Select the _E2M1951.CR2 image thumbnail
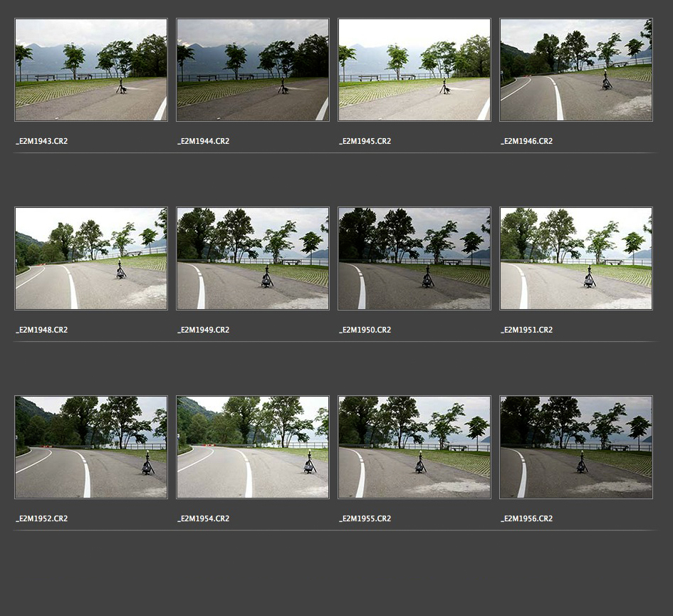Image resolution: width=673 pixels, height=616 pixels. coord(576,259)
